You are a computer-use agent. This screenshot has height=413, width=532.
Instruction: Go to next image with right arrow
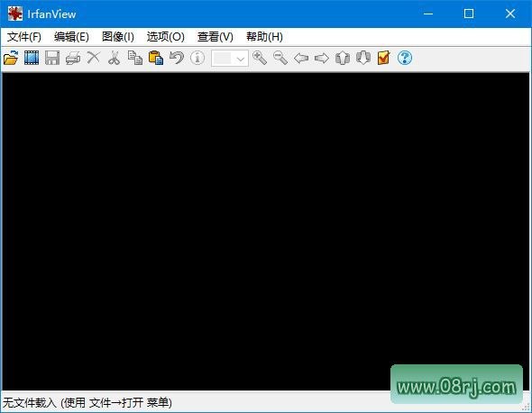pos(322,58)
